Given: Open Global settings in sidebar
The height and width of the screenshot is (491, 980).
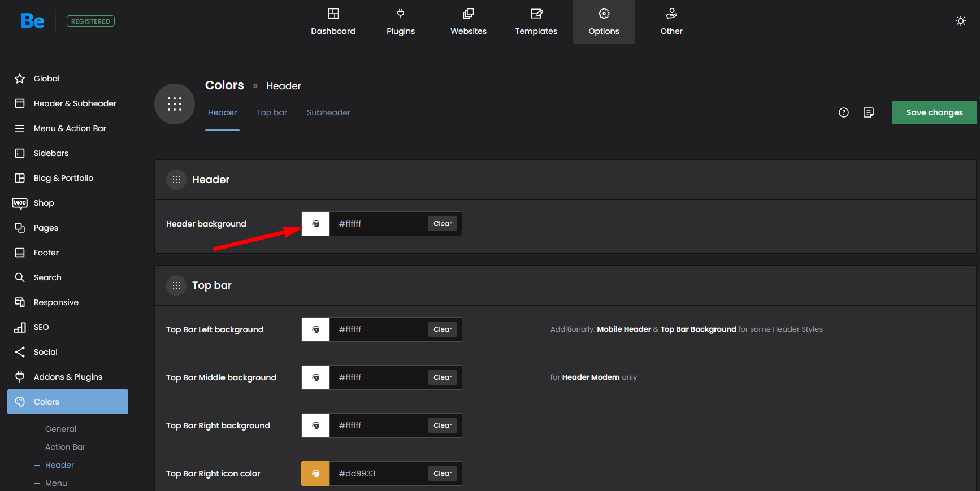Looking at the screenshot, I should [68, 79].
